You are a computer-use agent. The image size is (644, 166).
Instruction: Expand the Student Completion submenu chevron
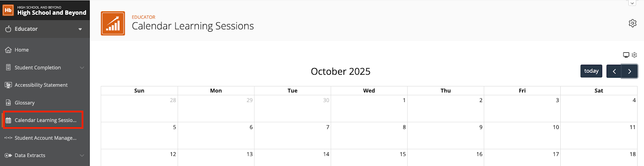82,68
